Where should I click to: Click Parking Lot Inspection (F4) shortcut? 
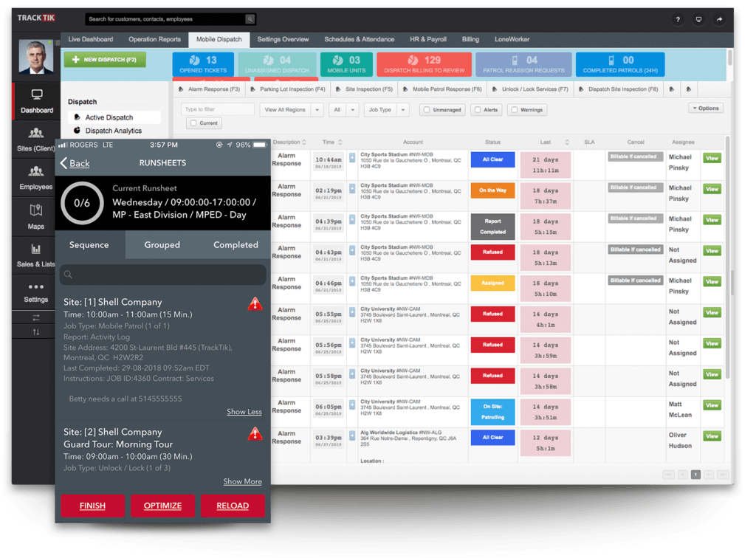pyautogui.click(x=288, y=89)
